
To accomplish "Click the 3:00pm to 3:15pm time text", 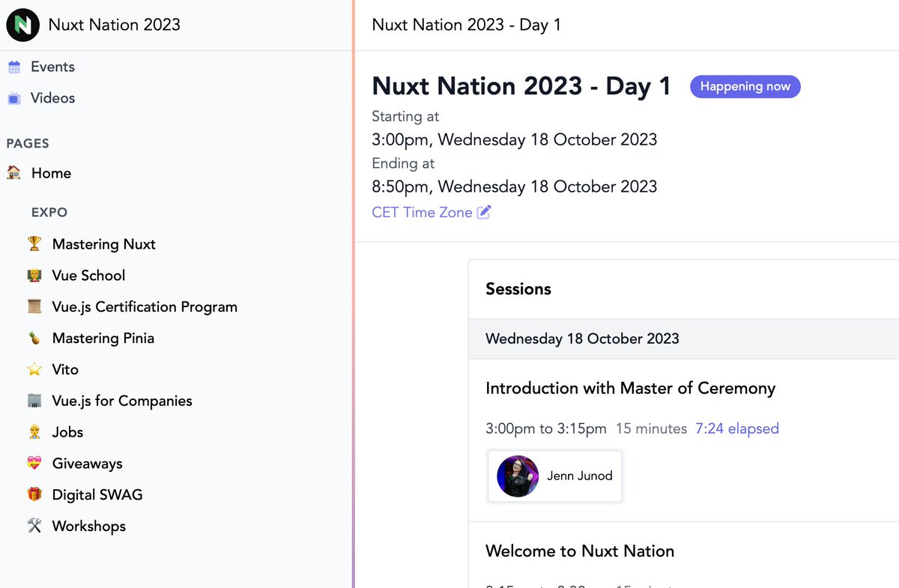I will pyautogui.click(x=546, y=428).
